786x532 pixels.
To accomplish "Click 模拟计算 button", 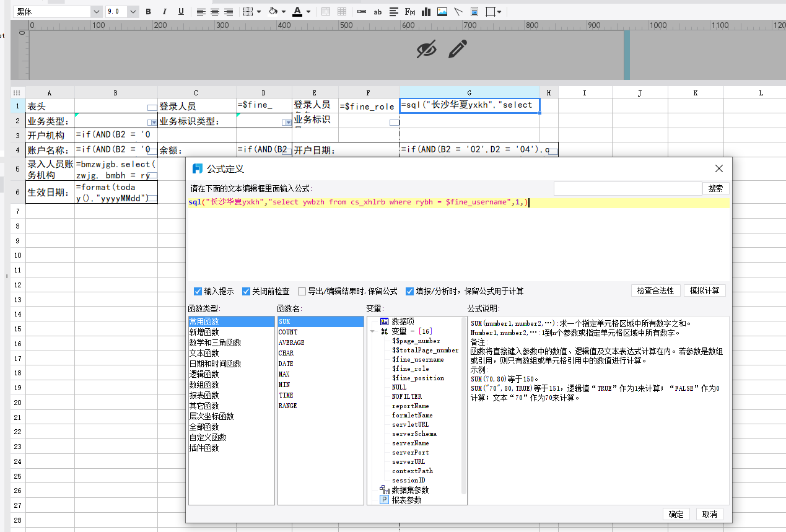I will click(x=705, y=290).
